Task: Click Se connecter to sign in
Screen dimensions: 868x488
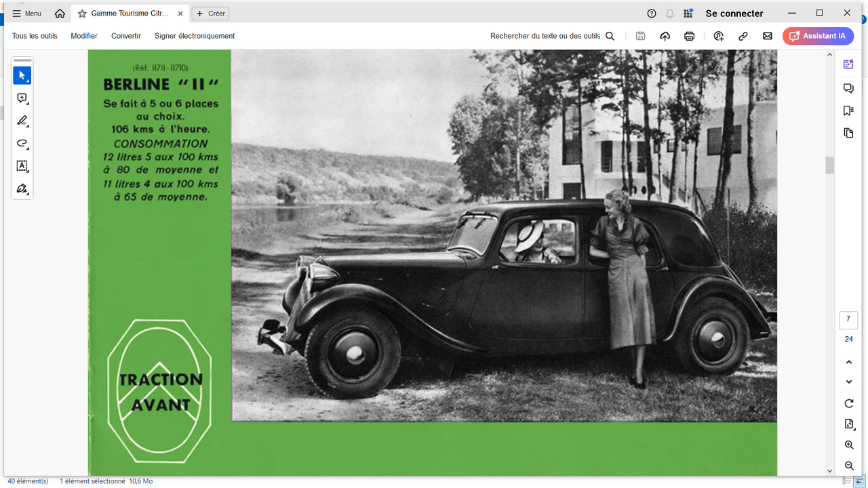Action: click(734, 14)
